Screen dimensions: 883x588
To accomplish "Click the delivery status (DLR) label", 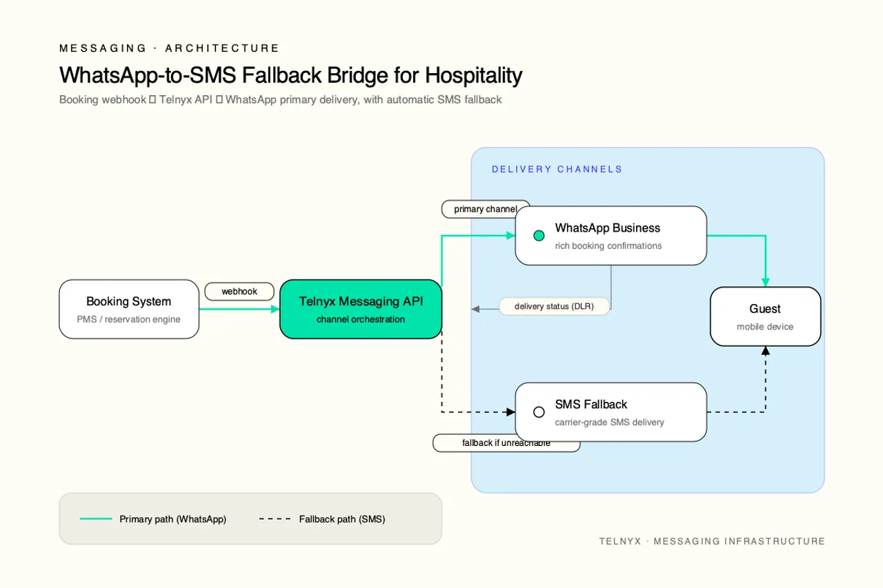I will click(x=554, y=306).
